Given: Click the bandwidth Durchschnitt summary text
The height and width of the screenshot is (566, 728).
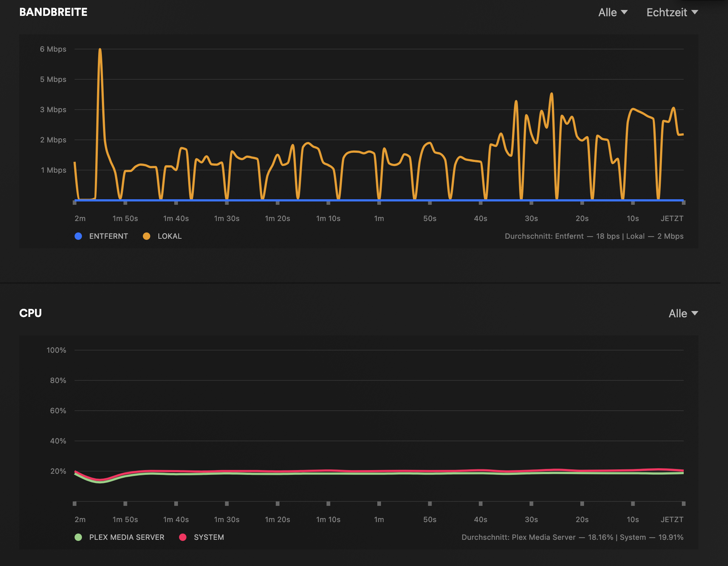Looking at the screenshot, I should pyautogui.click(x=594, y=236).
